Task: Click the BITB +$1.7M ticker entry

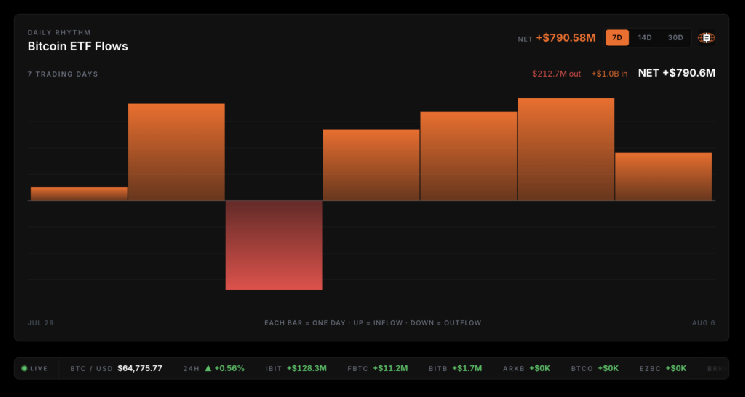Action: pos(455,368)
